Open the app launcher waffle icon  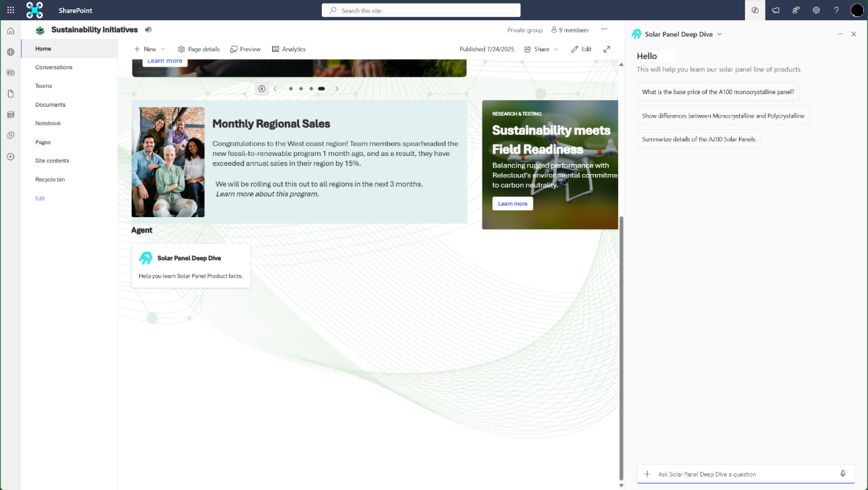point(11,10)
